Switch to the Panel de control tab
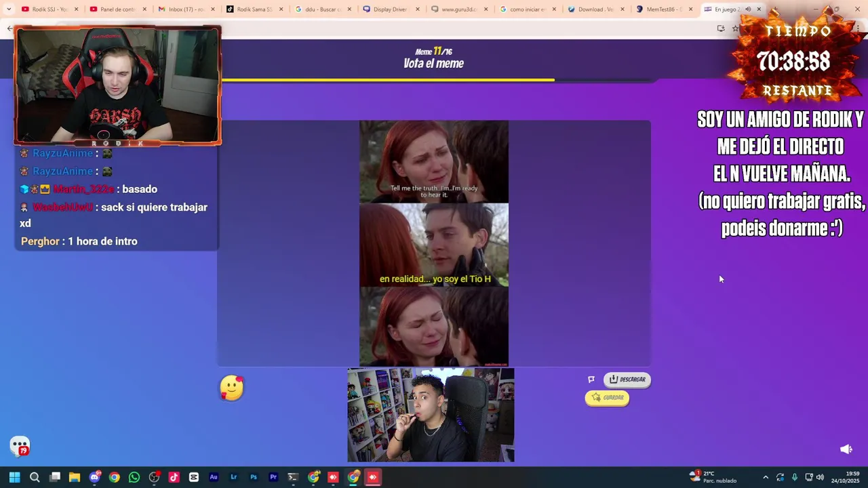Viewport: 868px width, 488px height. 117,9
